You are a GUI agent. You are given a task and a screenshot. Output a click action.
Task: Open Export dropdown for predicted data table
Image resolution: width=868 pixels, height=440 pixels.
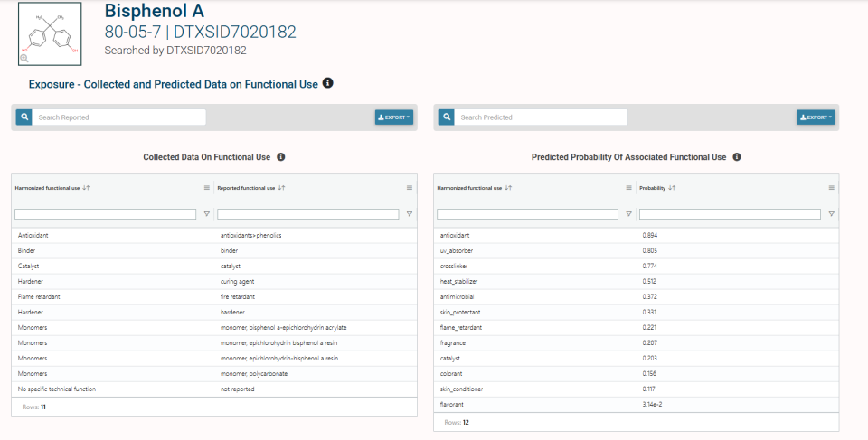[815, 117]
